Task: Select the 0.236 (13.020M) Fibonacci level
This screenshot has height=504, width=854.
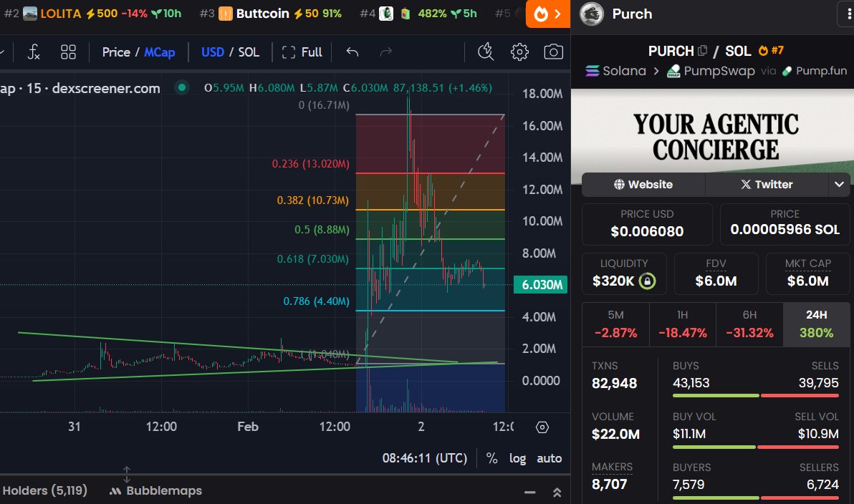Action: (x=310, y=164)
